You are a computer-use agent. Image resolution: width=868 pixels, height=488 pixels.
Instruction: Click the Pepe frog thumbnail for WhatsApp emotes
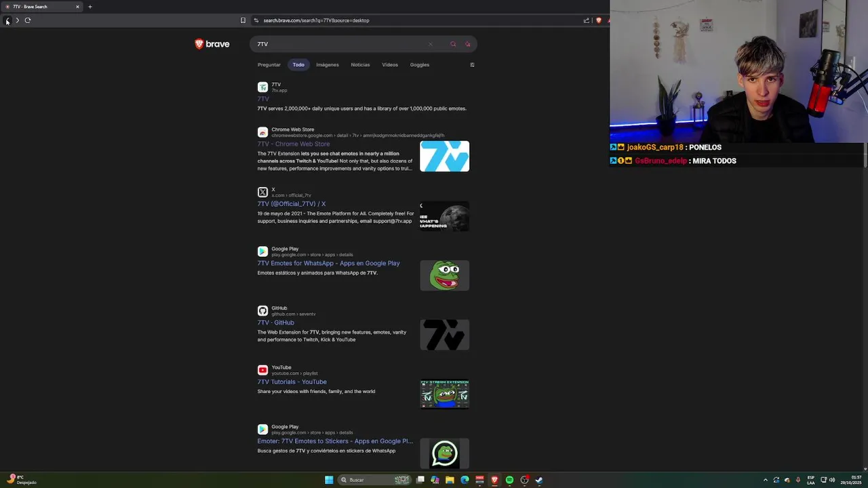coord(444,275)
